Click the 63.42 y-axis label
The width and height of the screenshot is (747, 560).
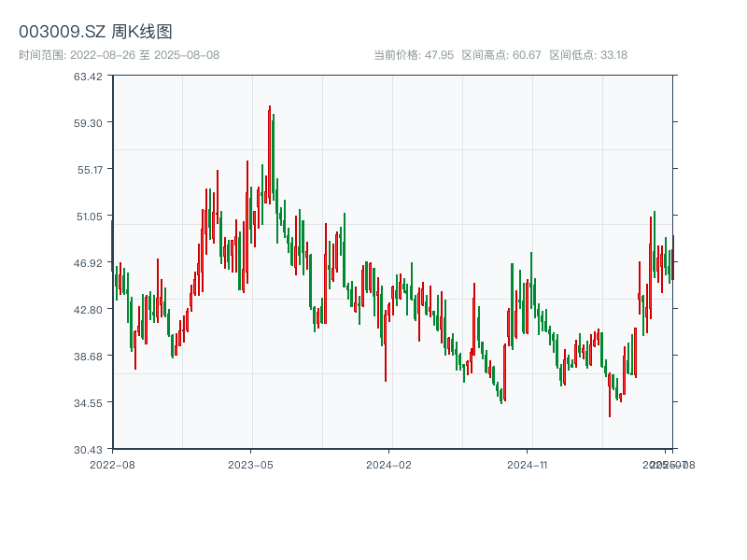tap(89, 76)
